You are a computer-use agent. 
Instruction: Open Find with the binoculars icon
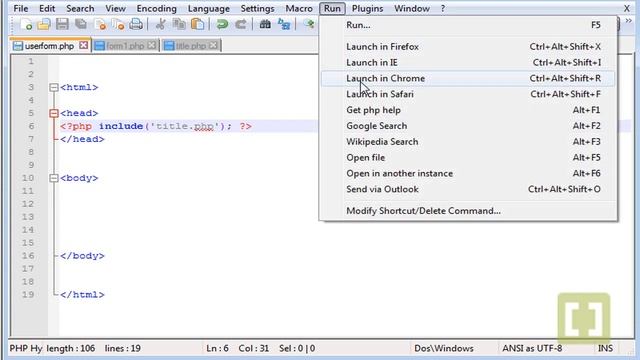[x=265, y=24]
